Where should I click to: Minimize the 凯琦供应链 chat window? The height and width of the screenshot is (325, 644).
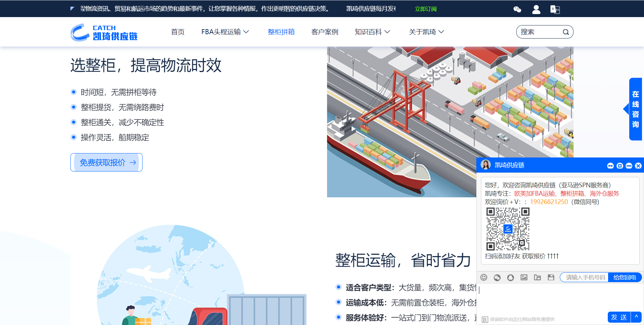coord(629,166)
